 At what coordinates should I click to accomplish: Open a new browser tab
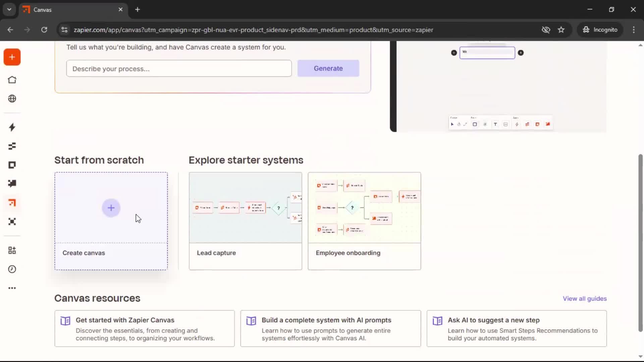coord(138,10)
